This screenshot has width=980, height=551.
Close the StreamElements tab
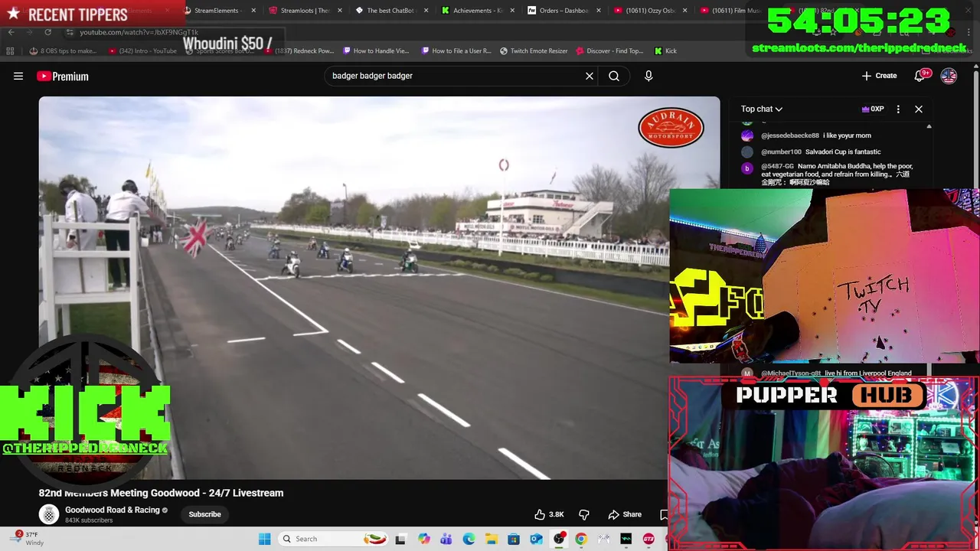click(x=253, y=11)
